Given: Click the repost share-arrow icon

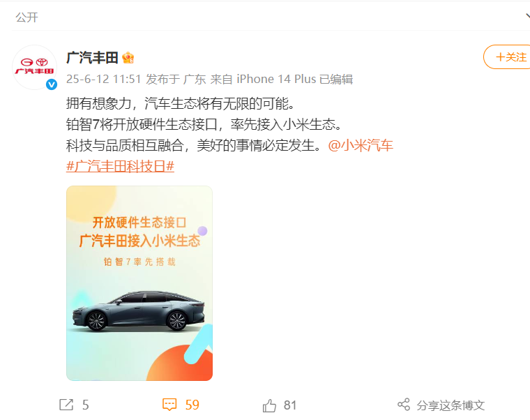Looking at the screenshot, I should pyautogui.click(x=66, y=405).
